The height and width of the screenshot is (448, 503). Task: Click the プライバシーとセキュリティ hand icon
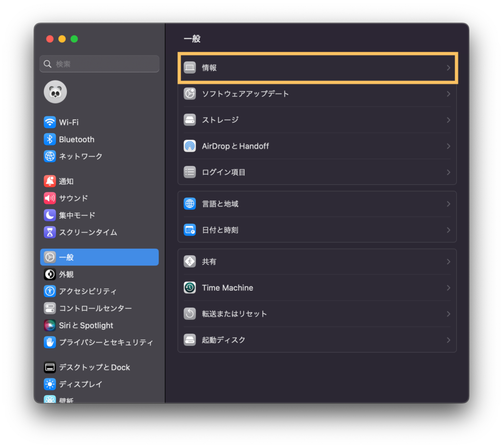50,342
